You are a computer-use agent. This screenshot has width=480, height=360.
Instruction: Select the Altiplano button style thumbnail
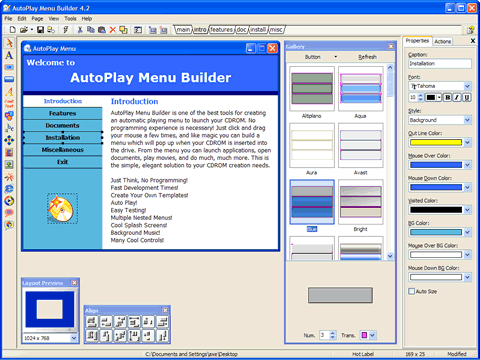click(x=312, y=89)
